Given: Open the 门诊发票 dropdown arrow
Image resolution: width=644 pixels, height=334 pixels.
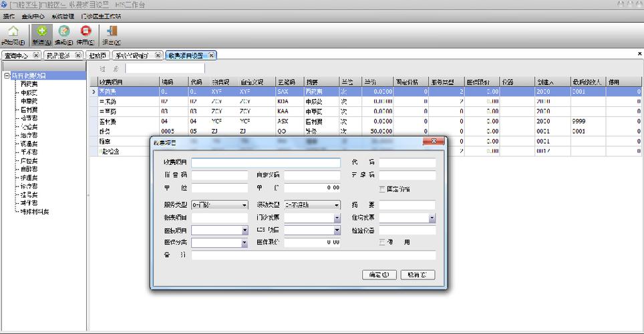Looking at the screenshot, I should tap(337, 218).
